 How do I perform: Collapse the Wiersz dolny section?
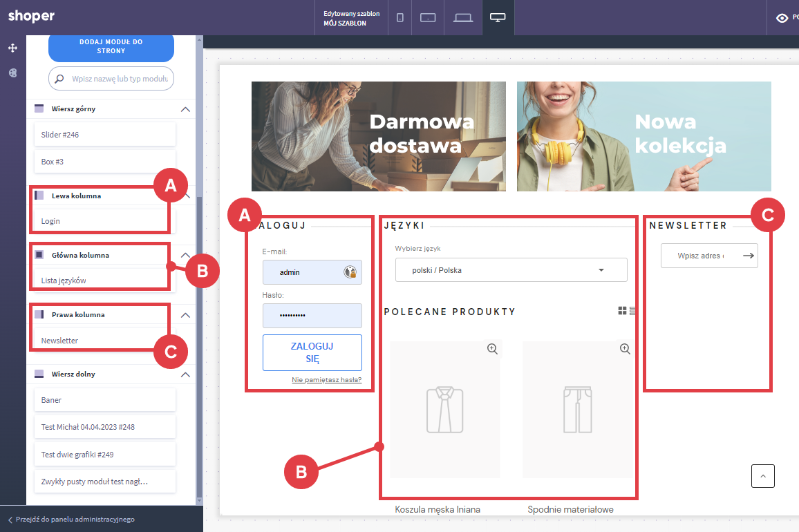pyautogui.click(x=185, y=374)
